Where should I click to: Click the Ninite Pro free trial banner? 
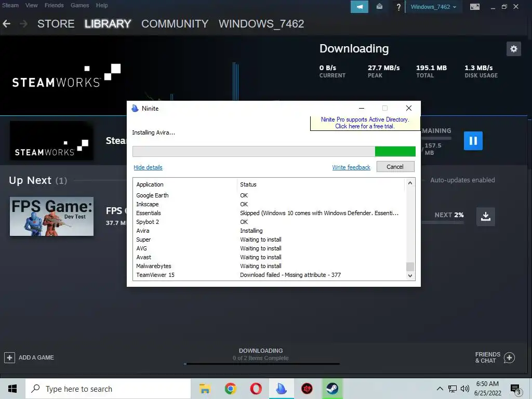(x=365, y=123)
